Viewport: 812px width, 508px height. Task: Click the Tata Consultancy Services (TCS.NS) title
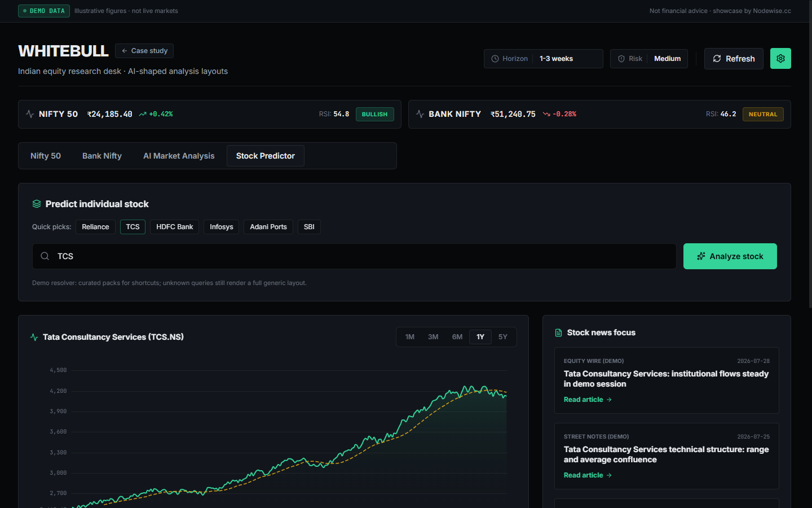coord(113,337)
